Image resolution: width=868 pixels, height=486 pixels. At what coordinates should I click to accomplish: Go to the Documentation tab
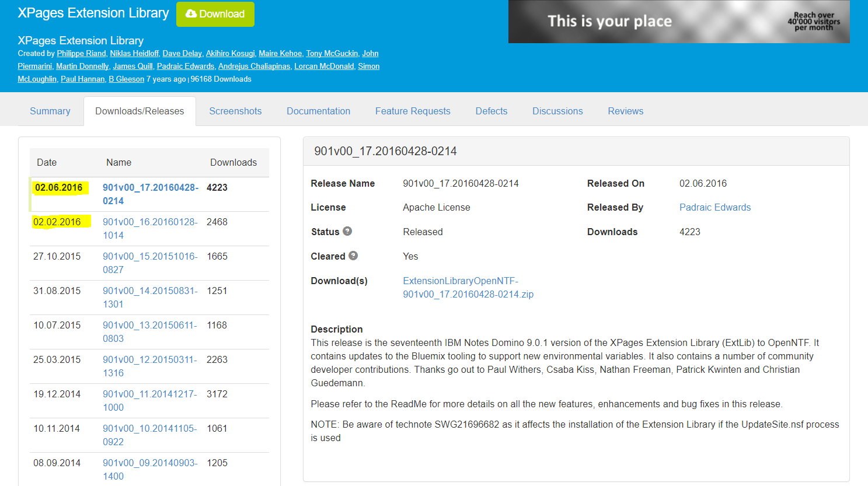[318, 111]
